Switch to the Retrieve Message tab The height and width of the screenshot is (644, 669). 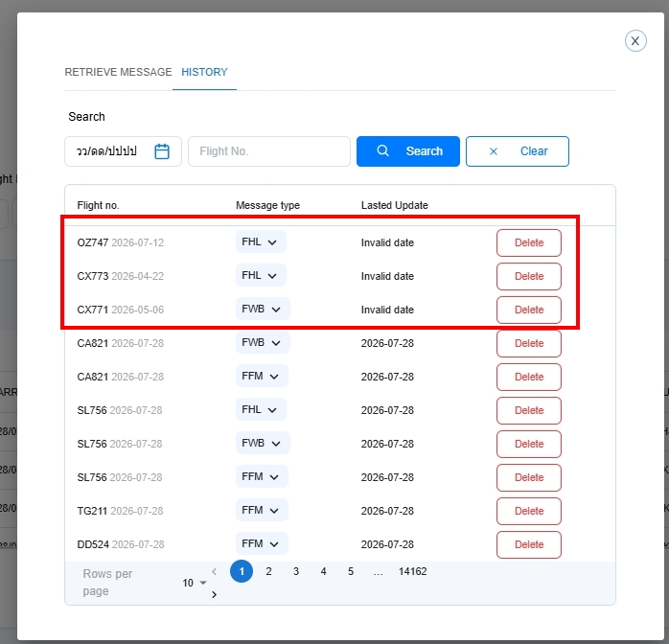(x=118, y=72)
